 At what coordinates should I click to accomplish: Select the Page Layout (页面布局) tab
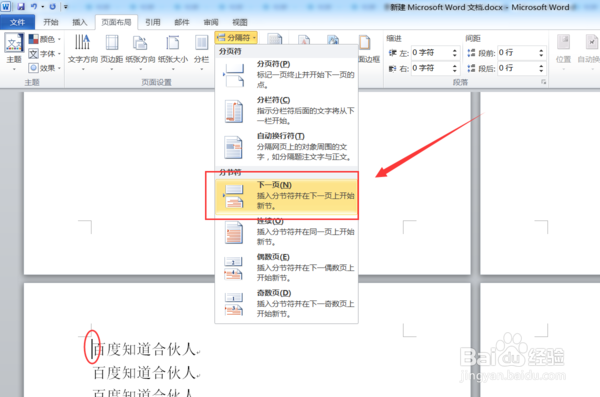coord(116,22)
